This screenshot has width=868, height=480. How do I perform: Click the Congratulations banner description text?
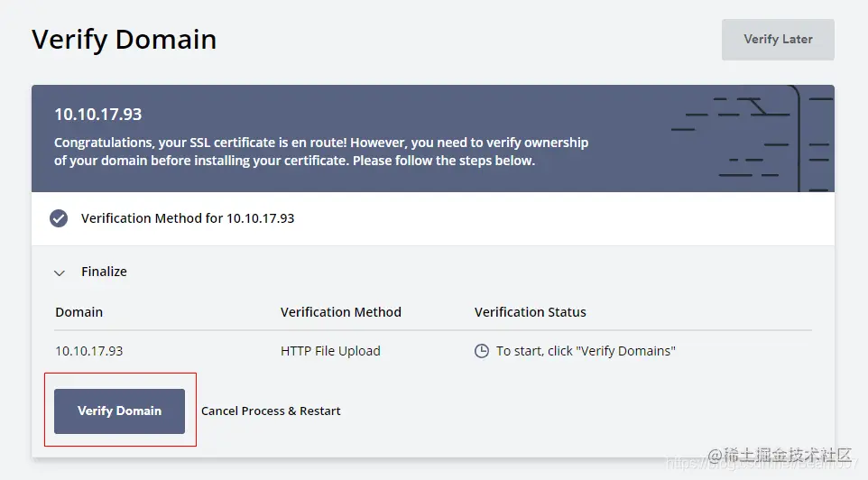320,152
